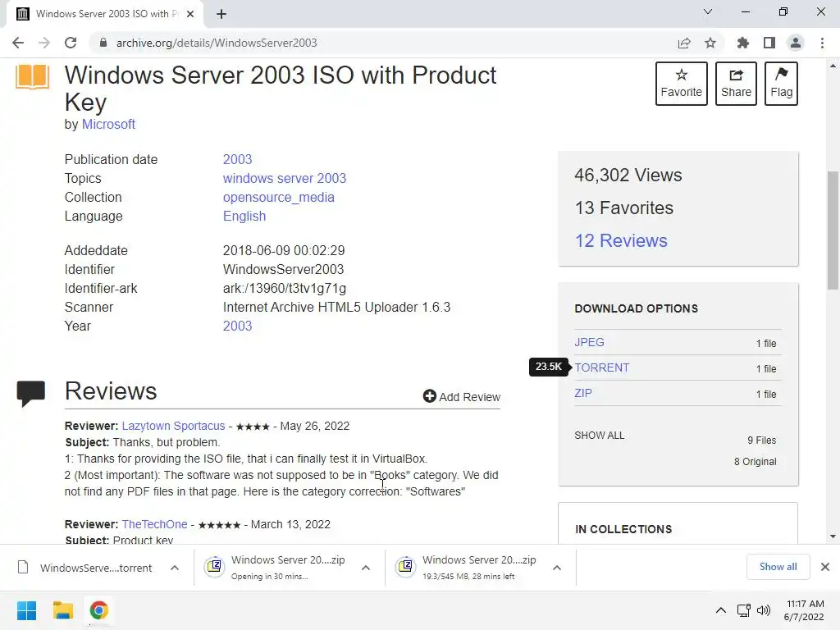
Task: Click the black speech bubble Reviews icon
Action: point(30,394)
